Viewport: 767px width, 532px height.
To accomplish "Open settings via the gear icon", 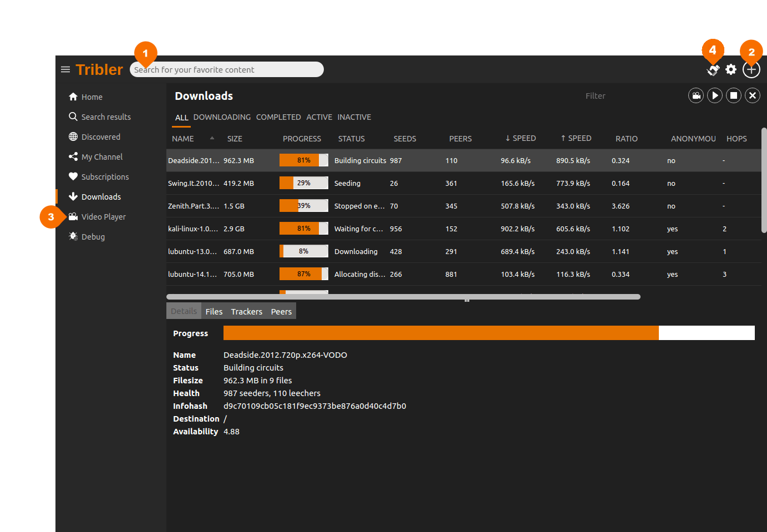I will pos(731,69).
